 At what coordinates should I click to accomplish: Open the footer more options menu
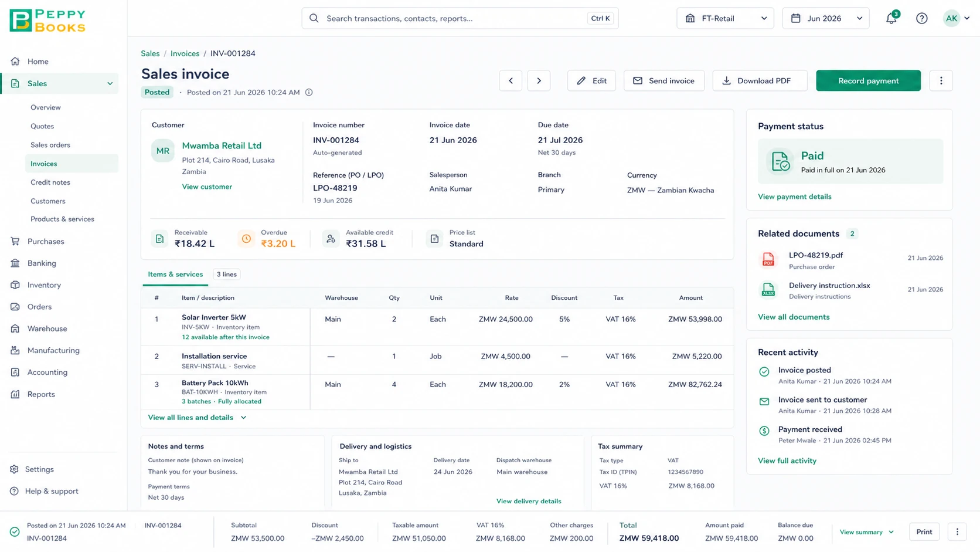tap(957, 532)
